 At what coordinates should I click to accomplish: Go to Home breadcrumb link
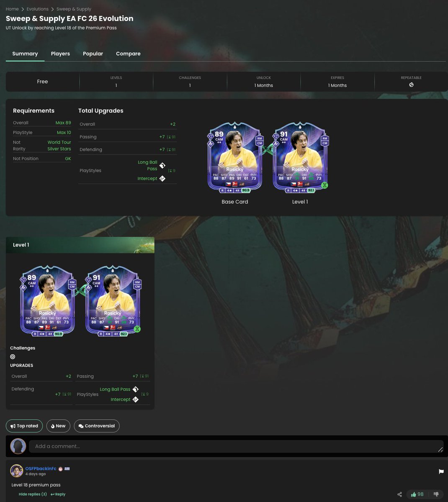(x=12, y=9)
